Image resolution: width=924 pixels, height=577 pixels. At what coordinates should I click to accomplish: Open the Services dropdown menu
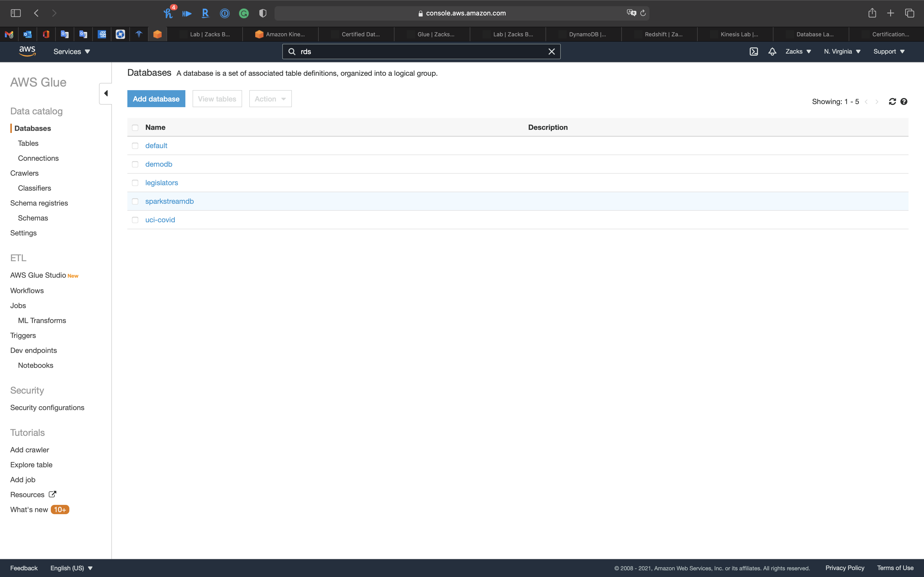click(x=71, y=52)
